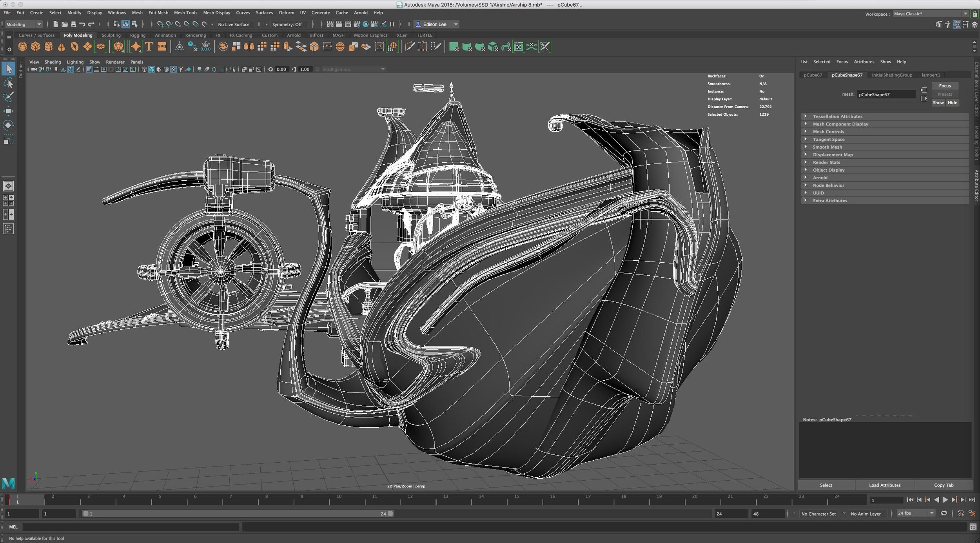Click the Show button for pCubeShape67
Screen dimensions: 980x543
(x=938, y=102)
